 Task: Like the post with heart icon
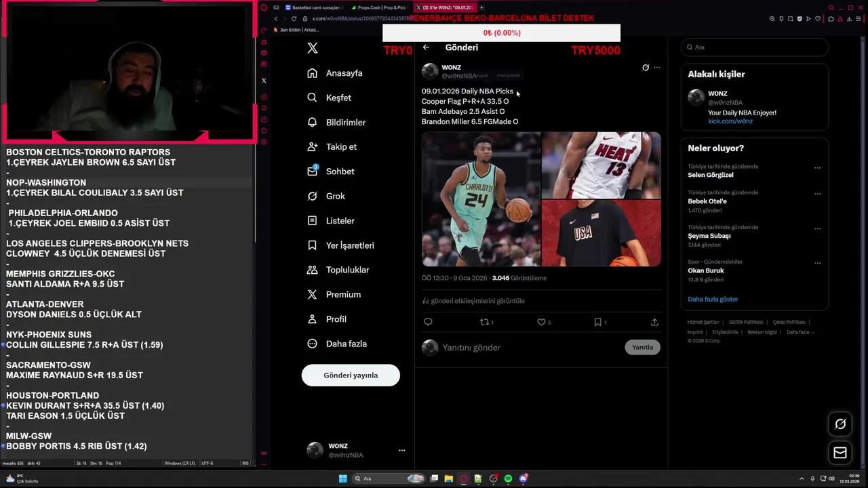[x=544, y=323]
